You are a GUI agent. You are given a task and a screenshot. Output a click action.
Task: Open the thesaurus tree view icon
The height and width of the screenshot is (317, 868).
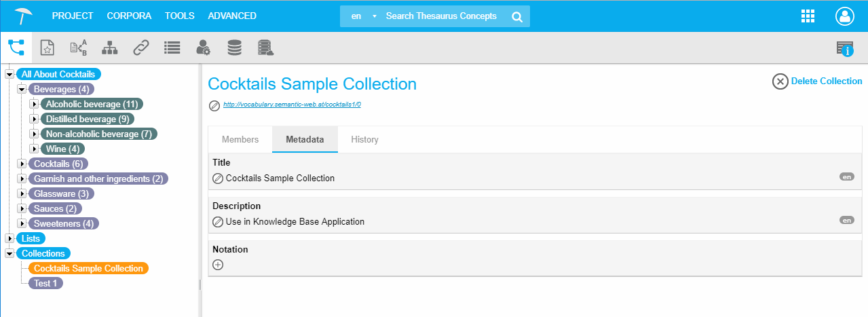(x=16, y=48)
